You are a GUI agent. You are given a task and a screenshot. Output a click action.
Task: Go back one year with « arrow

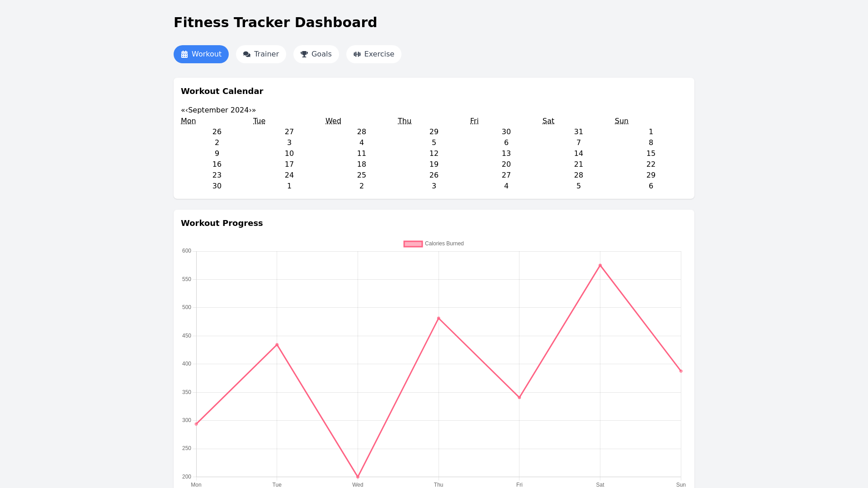(x=183, y=110)
